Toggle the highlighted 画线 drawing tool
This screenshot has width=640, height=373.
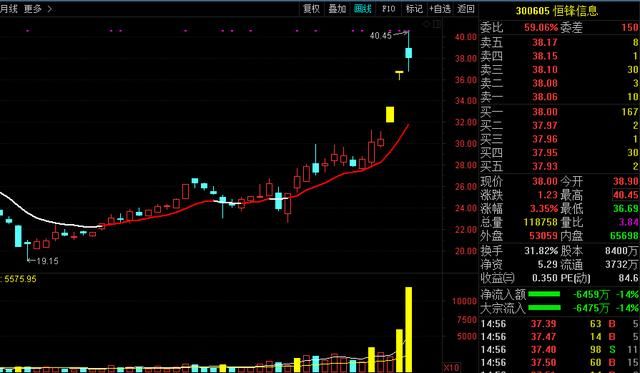click(x=363, y=9)
